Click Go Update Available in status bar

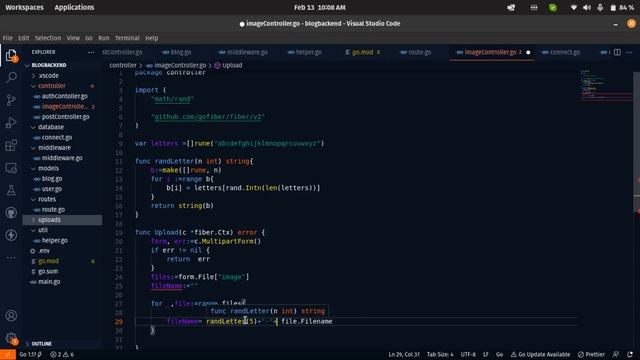tap(540, 354)
